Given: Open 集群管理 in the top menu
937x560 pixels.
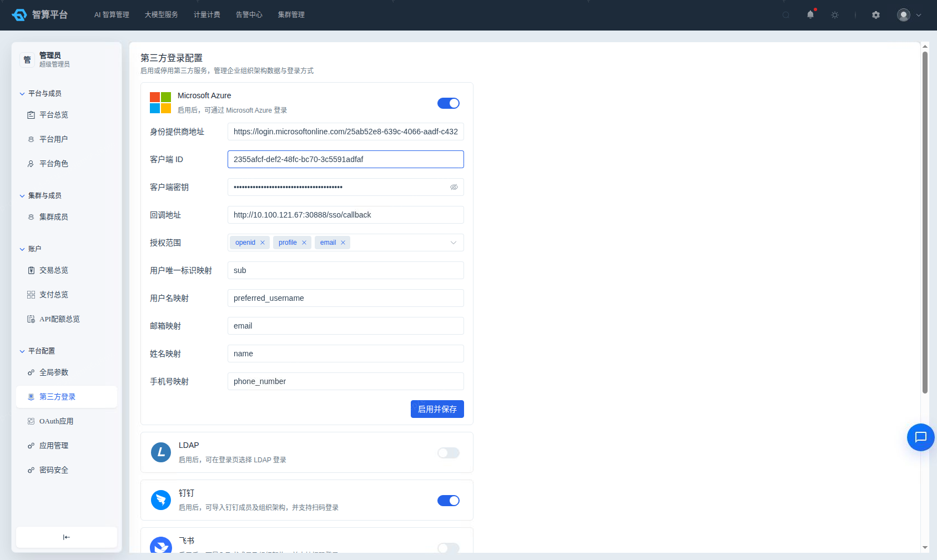Looking at the screenshot, I should [291, 15].
